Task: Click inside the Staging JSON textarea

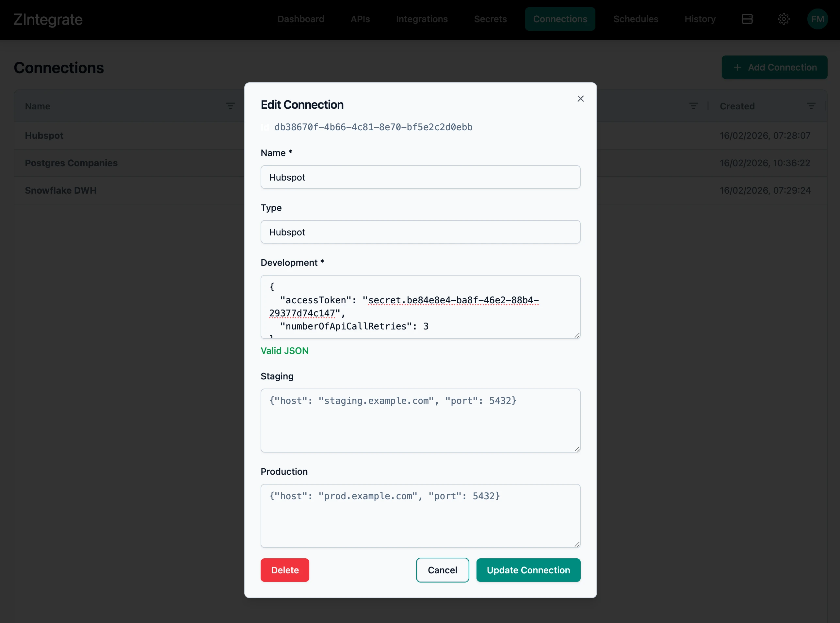Action: (420, 421)
